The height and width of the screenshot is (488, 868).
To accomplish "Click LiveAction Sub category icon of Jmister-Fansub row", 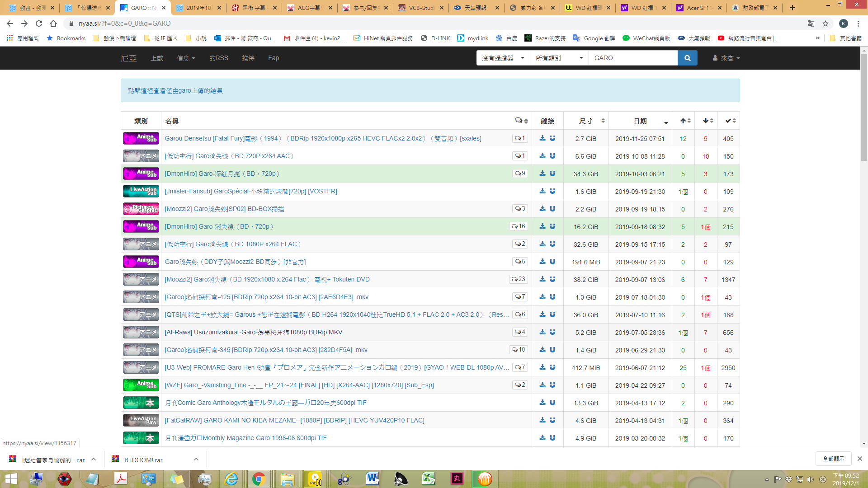I will point(141,191).
